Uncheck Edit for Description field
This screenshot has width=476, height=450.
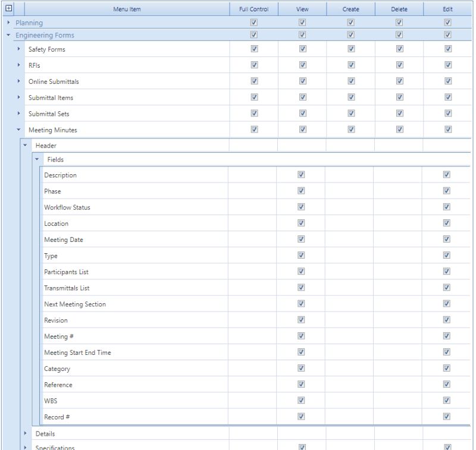click(447, 175)
